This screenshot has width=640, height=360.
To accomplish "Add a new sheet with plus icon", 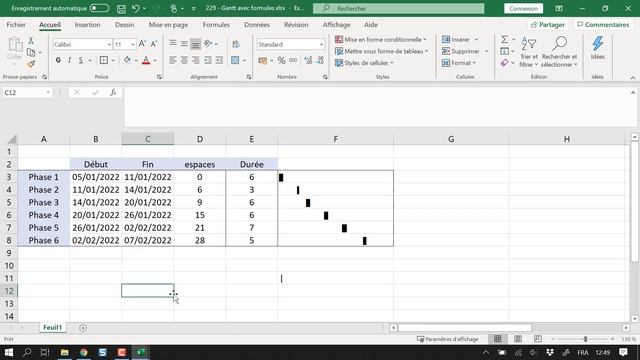I will (x=83, y=327).
